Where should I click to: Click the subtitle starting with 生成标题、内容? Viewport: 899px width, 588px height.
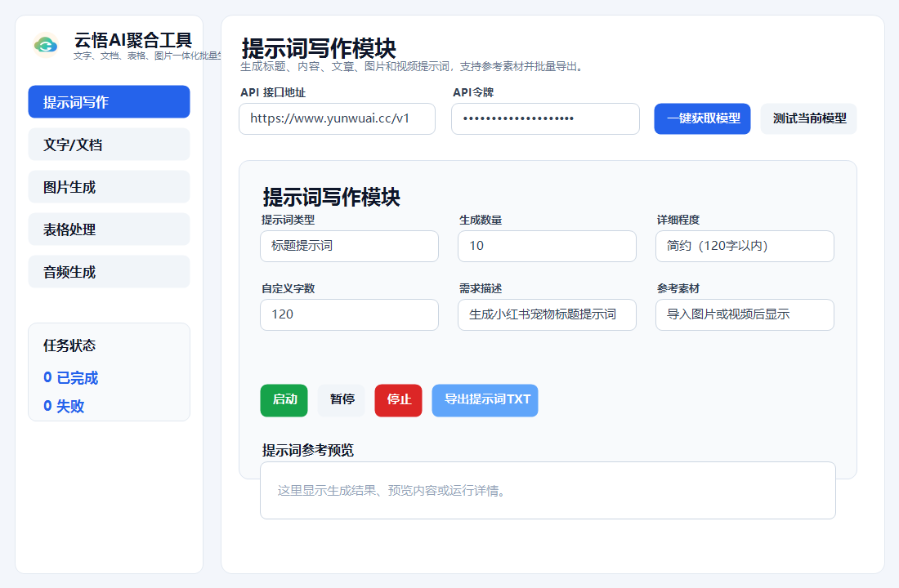[x=412, y=66]
